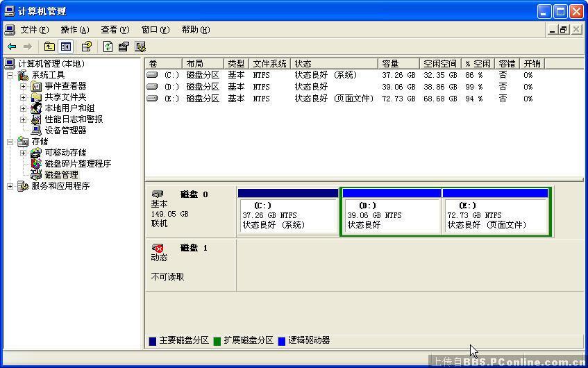Viewport: 588px width, 368px height.
Task: Click the Refresh toolbar icon
Action: pos(108,47)
